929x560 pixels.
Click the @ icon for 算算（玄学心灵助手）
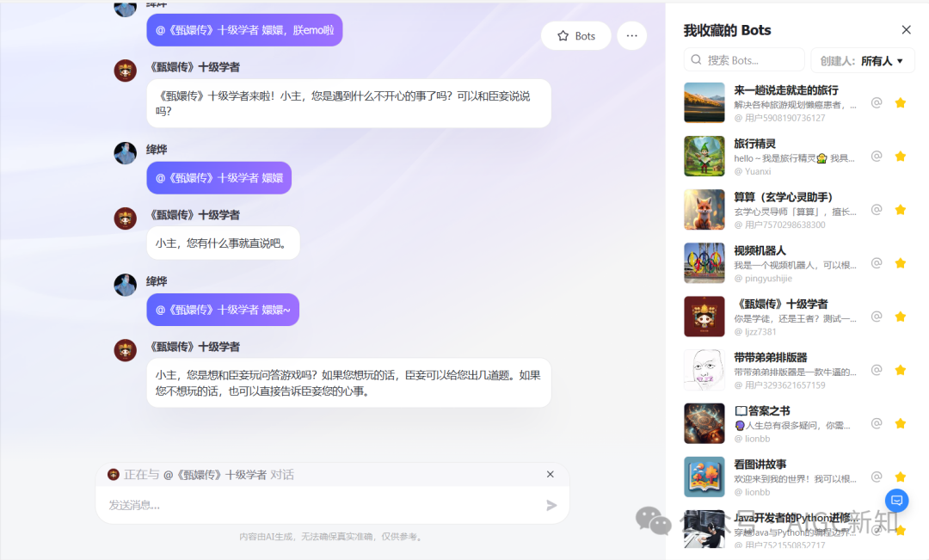(x=877, y=210)
